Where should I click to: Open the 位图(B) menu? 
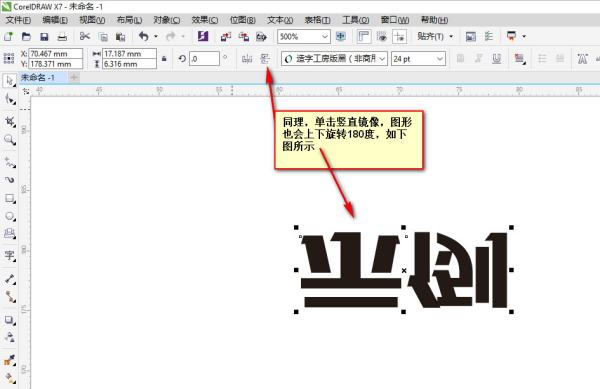243,20
